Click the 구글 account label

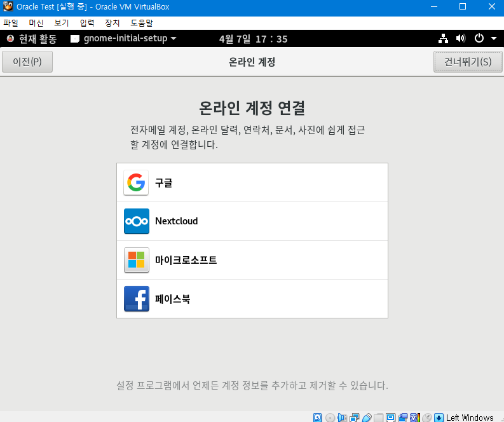point(163,183)
